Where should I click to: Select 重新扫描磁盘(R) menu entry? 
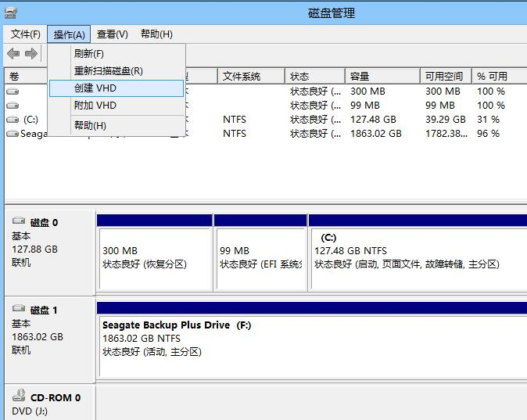tap(108, 71)
